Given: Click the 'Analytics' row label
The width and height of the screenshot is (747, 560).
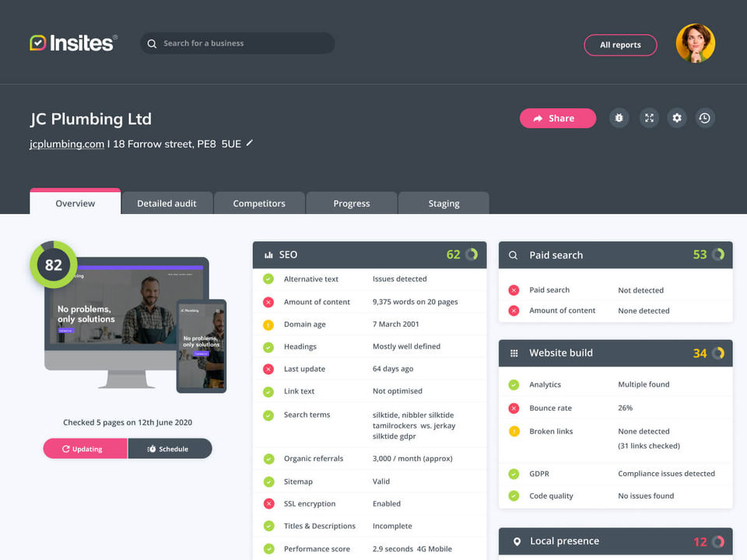Looking at the screenshot, I should 545,384.
